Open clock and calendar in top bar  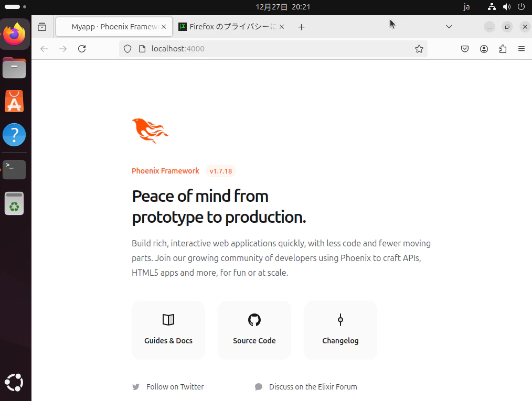tap(283, 7)
